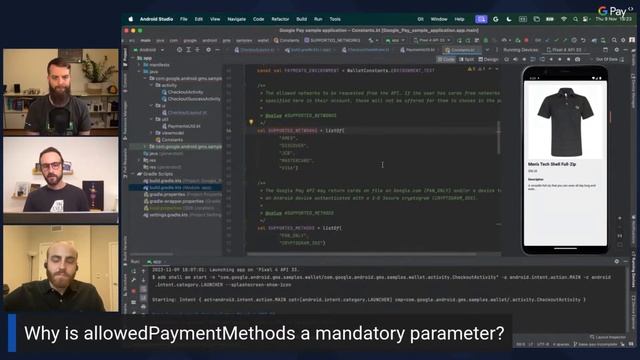Viewport: 640px width, 360px height.
Task: Open the Edit menu
Action: point(199,19)
